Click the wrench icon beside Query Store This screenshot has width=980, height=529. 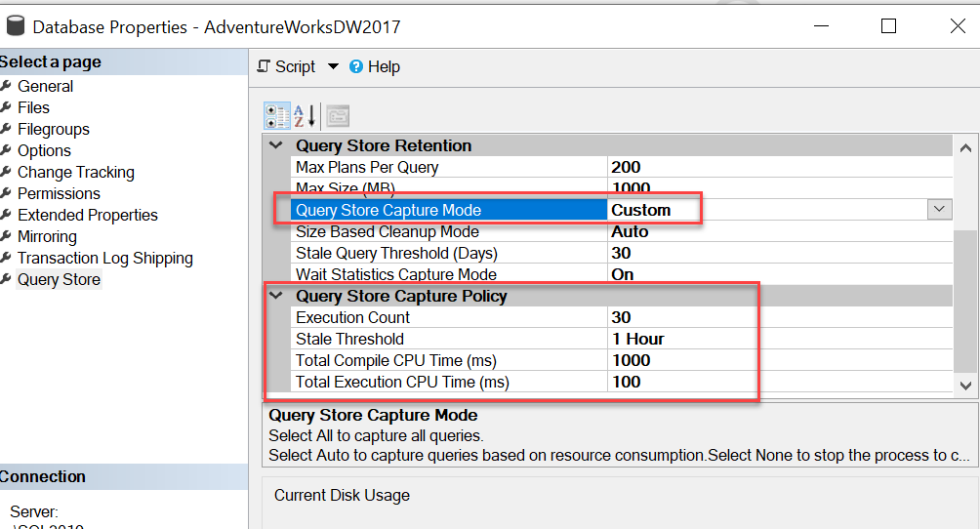(6, 279)
